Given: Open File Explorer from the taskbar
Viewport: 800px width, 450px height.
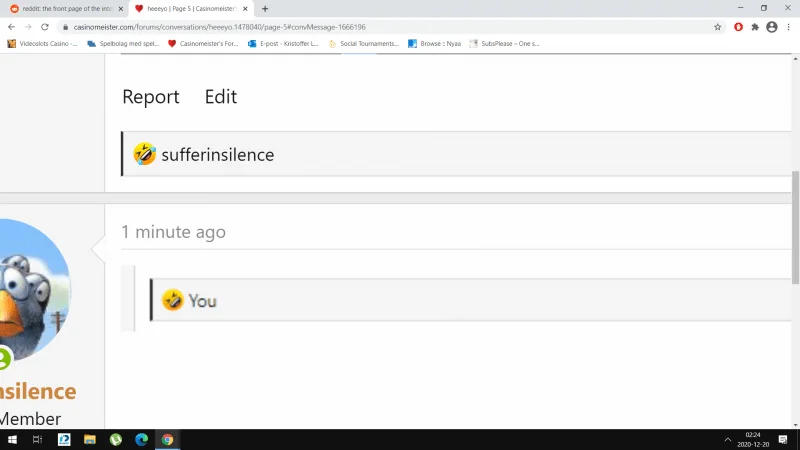Looking at the screenshot, I should (90, 439).
